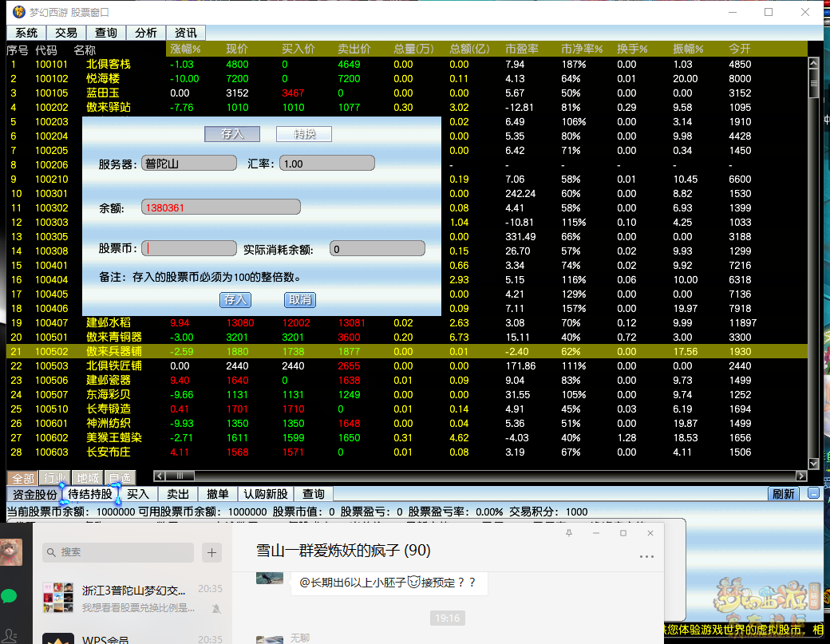Sort by the 买入价 column header
The image size is (830, 644).
coord(298,49)
